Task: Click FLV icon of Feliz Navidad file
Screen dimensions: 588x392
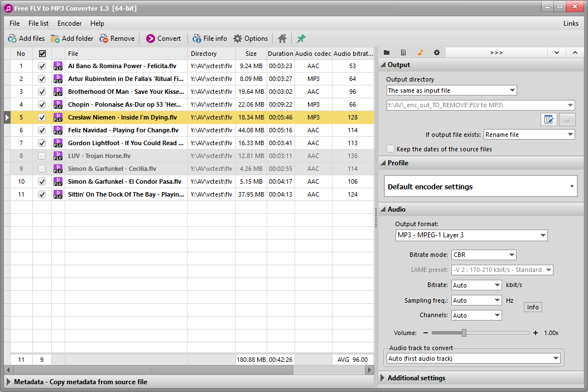Action: click(58, 130)
